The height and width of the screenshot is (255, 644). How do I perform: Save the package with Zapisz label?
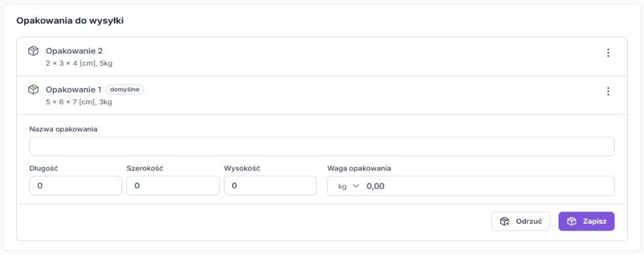tap(594, 221)
